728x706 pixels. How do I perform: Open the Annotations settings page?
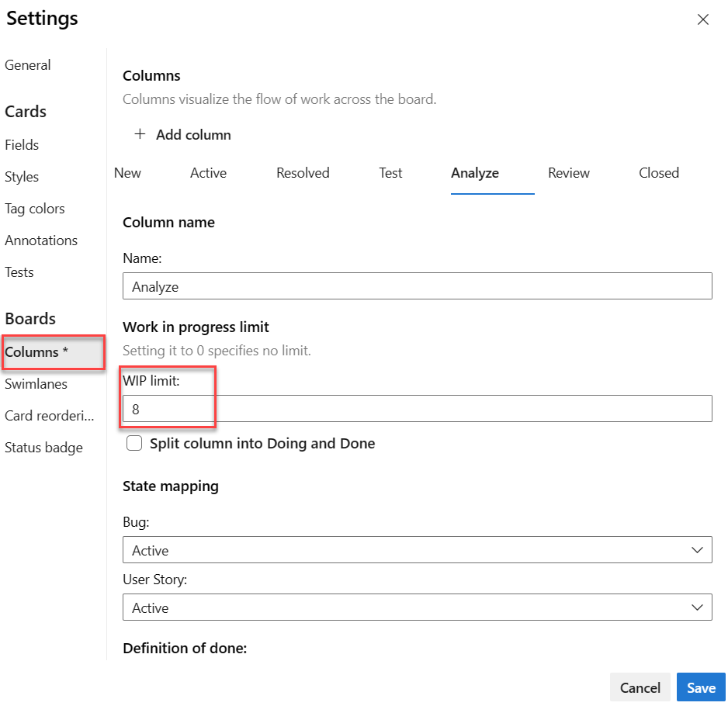[41, 241]
